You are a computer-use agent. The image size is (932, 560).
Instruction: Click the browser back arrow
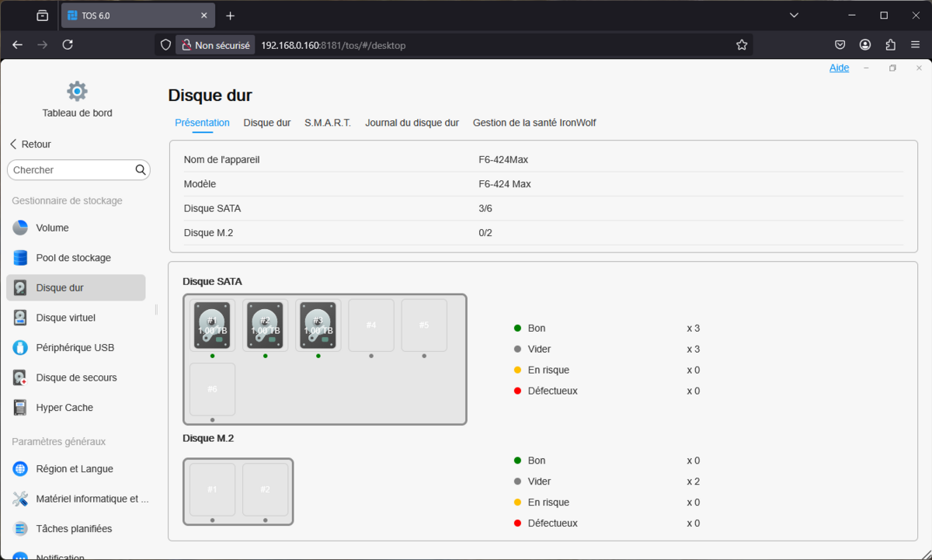point(18,45)
